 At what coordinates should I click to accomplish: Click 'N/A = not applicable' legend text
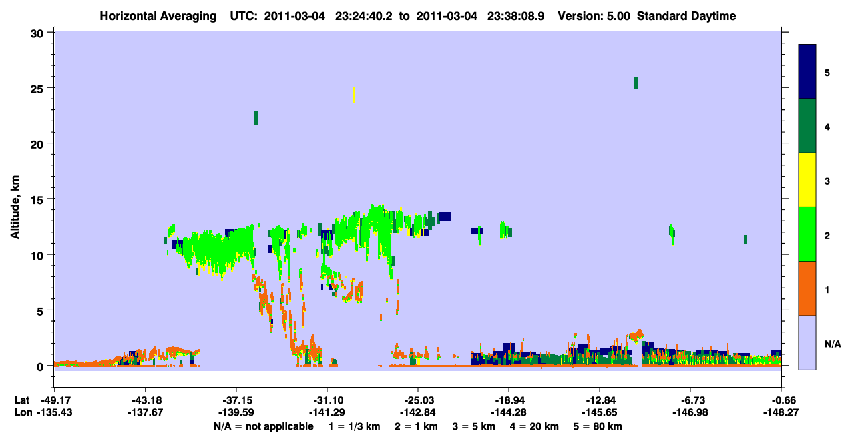pos(263,426)
